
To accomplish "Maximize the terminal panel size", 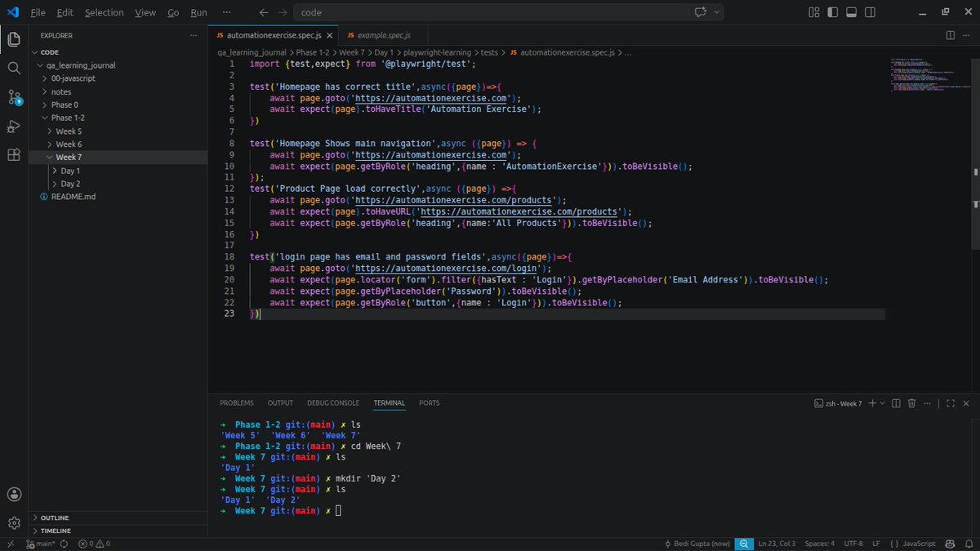I will 951,403.
